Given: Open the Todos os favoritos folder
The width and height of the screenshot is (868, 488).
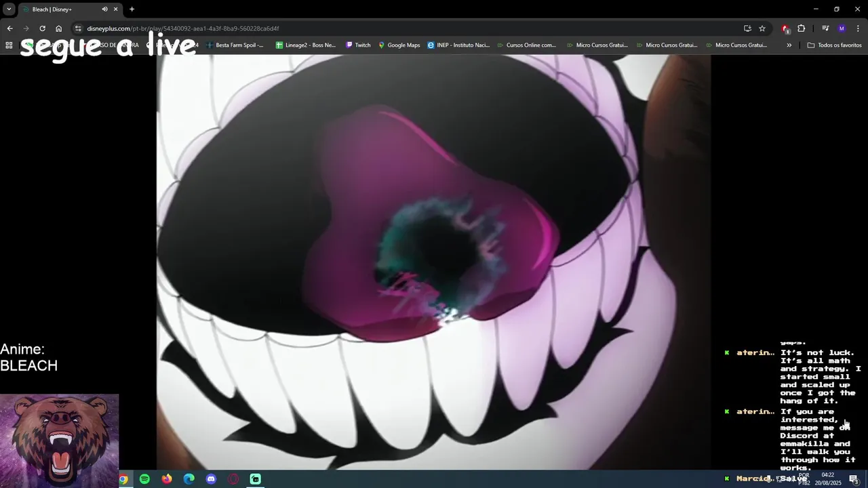Looking at the screenshot, I should pyautogui.click(x=834, y=45).
